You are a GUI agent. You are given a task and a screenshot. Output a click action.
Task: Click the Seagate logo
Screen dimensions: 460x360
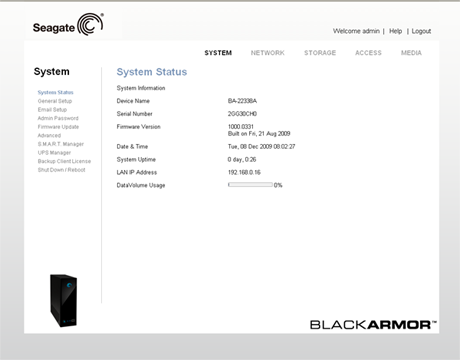(x=68, y=25)
